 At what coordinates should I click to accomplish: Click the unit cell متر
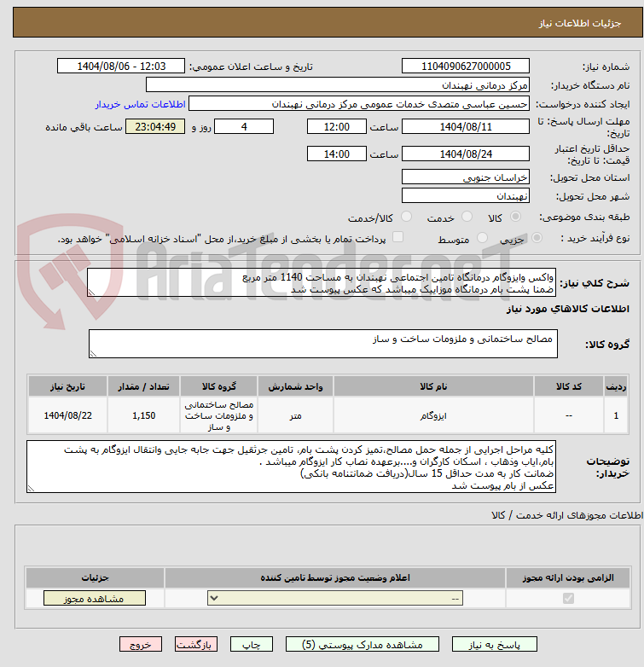click(x=296, y=415)
